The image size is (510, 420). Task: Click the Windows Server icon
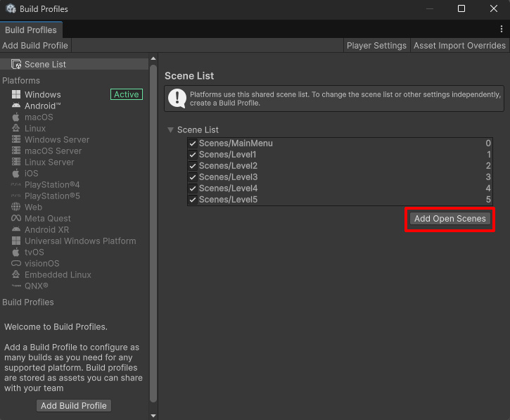pos(16,139)
